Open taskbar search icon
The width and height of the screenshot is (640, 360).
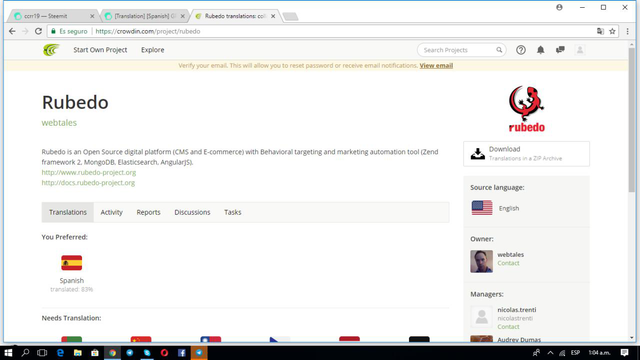(x=25, y=353)
